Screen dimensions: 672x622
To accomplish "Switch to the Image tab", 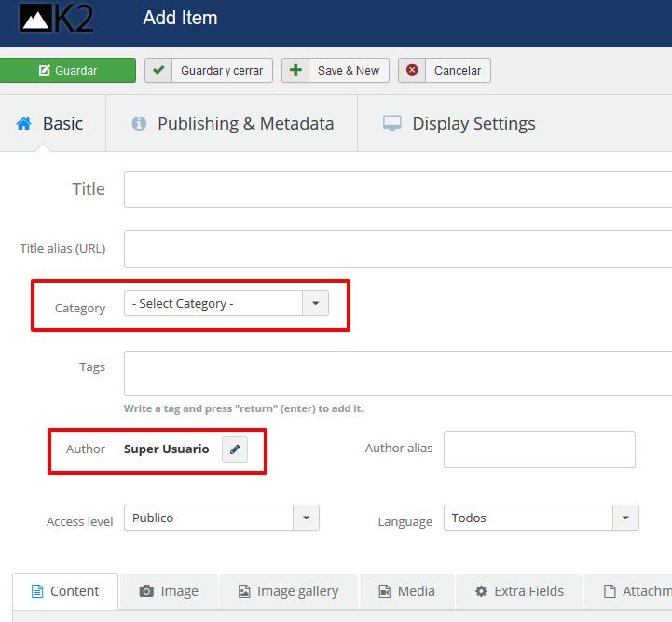I will pyautogui.click(x=169, y=591).
